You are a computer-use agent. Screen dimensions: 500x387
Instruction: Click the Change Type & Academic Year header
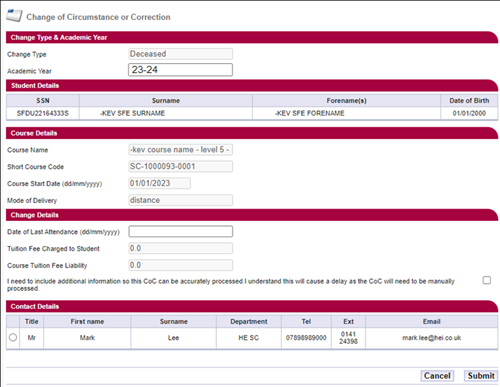click(x=252, y=37)
